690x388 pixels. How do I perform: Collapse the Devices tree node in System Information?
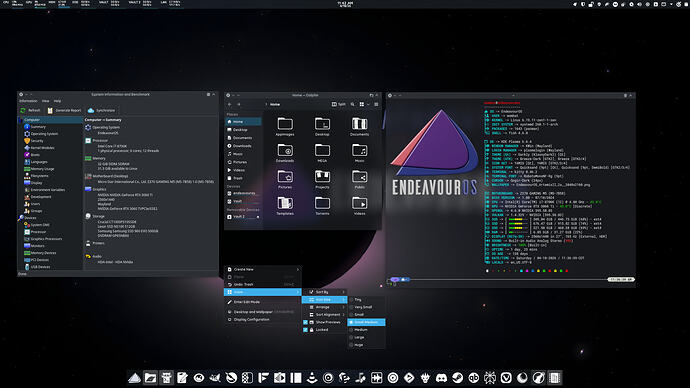[x=20, y=218]
